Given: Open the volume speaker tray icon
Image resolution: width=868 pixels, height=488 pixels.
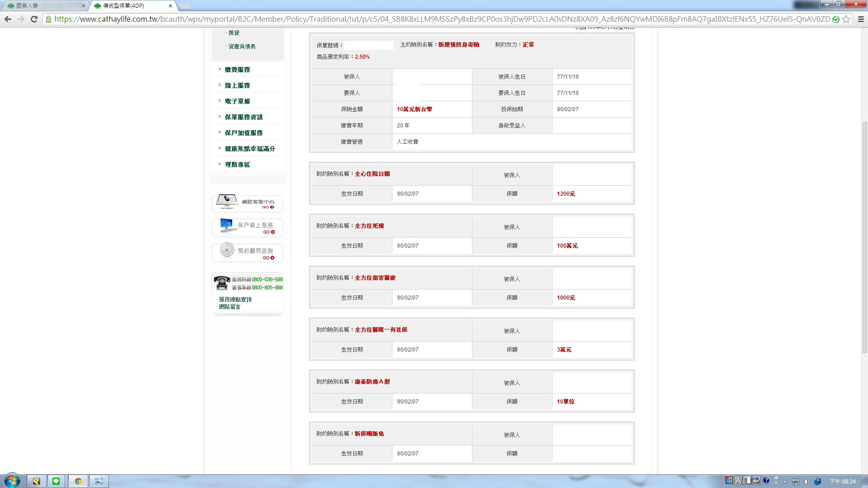Looking at the screenshot, I should [807, 482].
